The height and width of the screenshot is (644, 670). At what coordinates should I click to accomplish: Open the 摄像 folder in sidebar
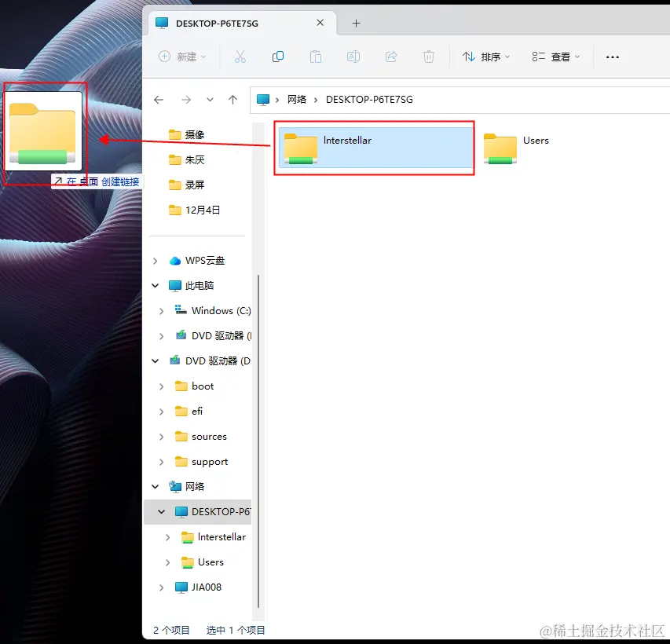187,134
